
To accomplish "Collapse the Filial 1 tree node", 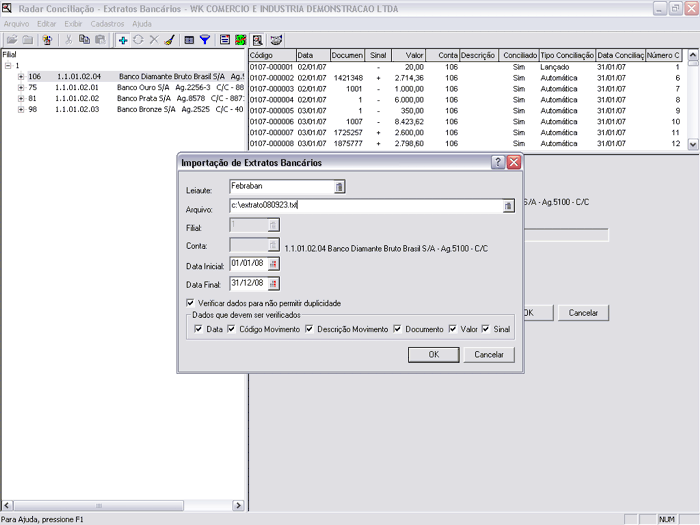I will tap(8, 65).
